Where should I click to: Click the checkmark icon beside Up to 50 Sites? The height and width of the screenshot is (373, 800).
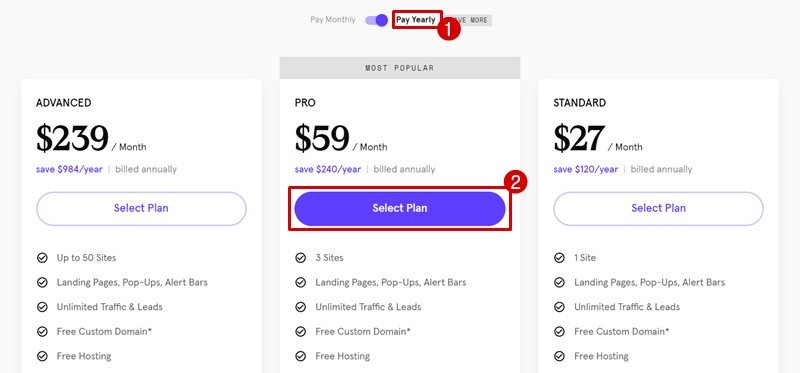pyautogui.click(x=42, y=258)
